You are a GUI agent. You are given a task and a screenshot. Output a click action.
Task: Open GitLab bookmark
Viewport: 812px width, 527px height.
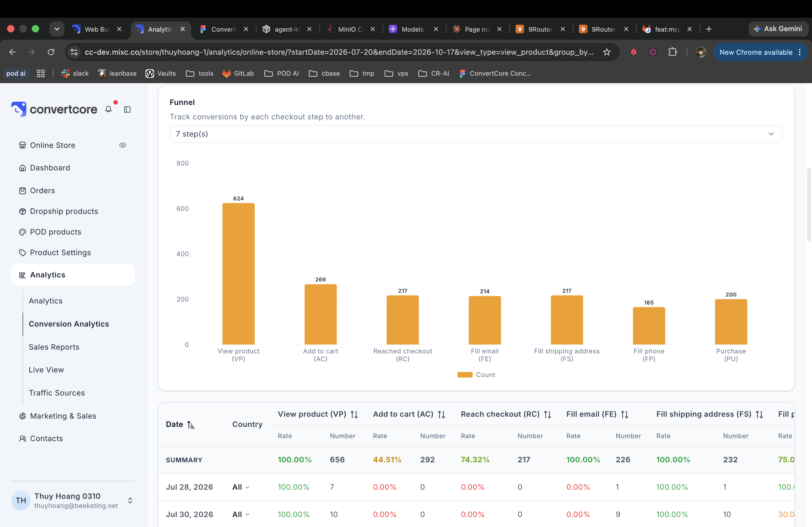[238, 73]
